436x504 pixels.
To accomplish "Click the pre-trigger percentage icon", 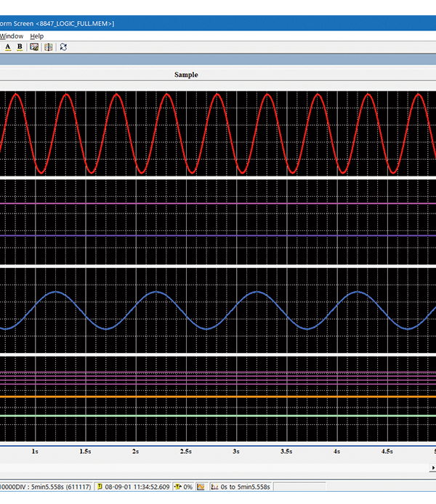I will [178, 487].
